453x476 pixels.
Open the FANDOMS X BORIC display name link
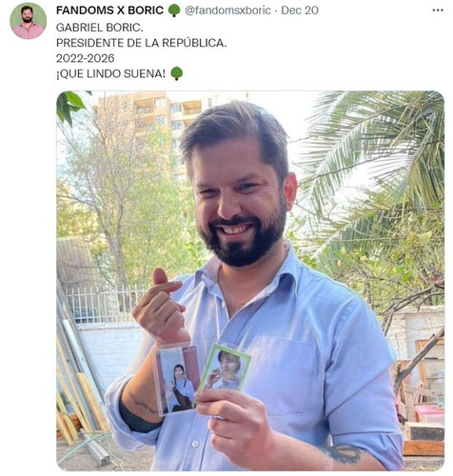click(109, 10)
